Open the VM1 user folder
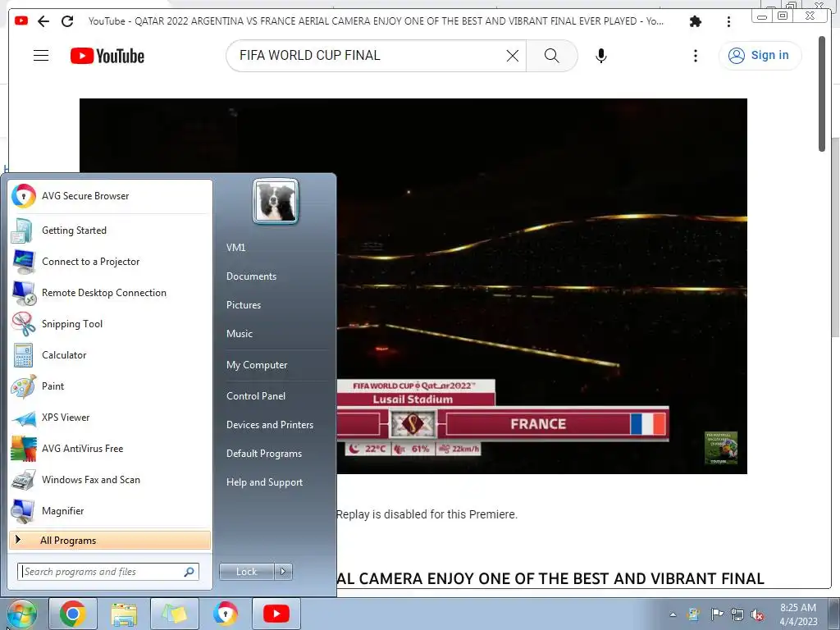The width and height of the screenshot is (840, 630). tap(235, 248)
